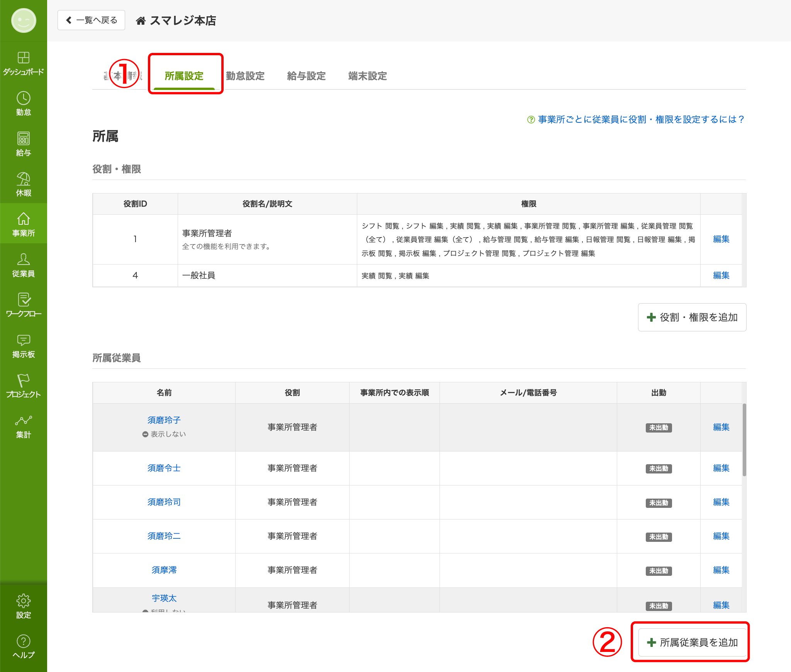Viewport: 791px width, 672px height.
Task: Open employee 須磨令士 profile link
Action: tap(164, 468)
